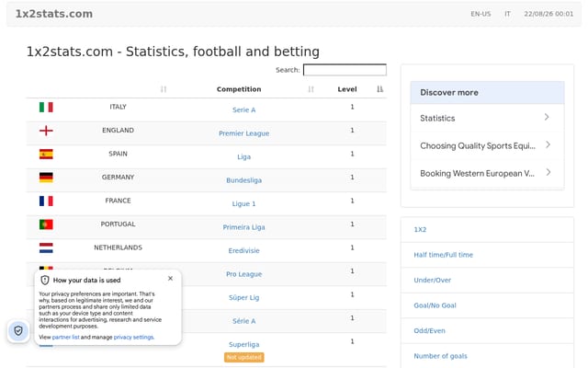Image resolution: width=588 pixels, height=368 pixels.
Task: Click PORTUGAL country cell
Action: tap(118, 224)
